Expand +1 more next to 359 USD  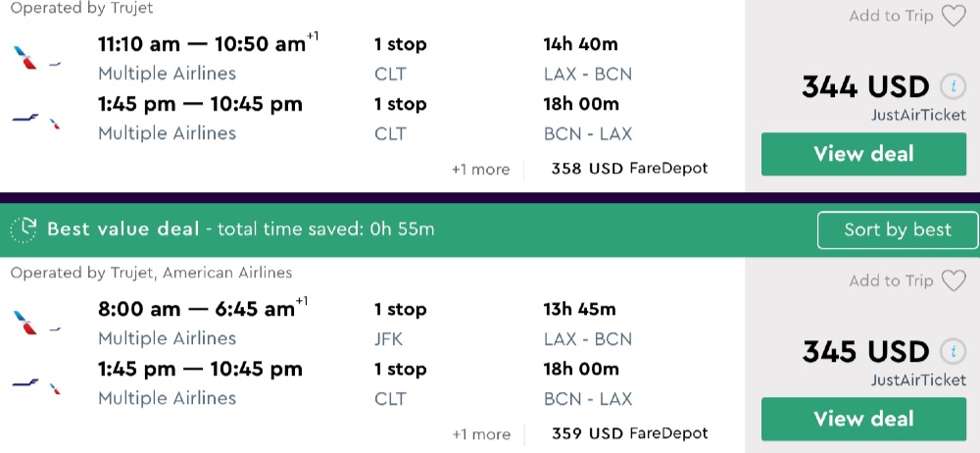tap(480, 434)
